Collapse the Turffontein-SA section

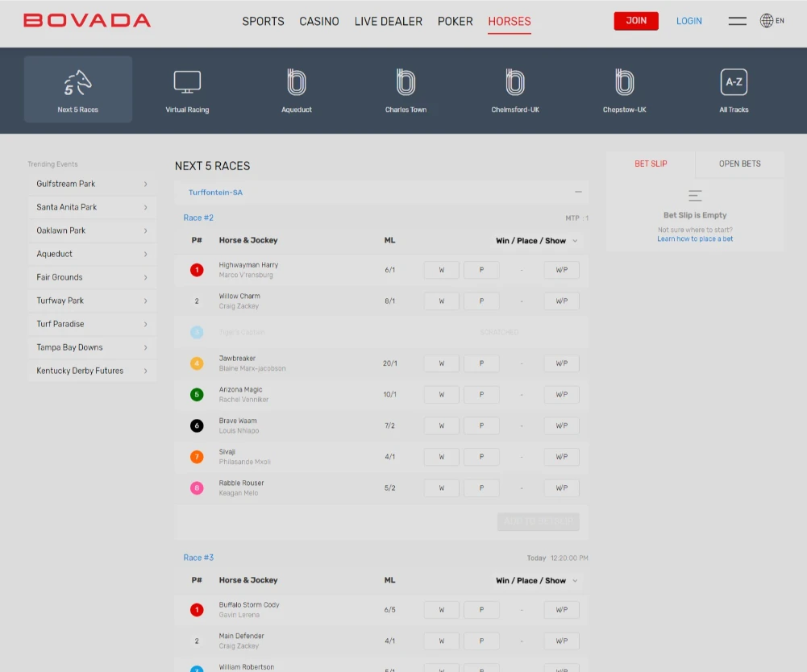[x=578, y=192]
